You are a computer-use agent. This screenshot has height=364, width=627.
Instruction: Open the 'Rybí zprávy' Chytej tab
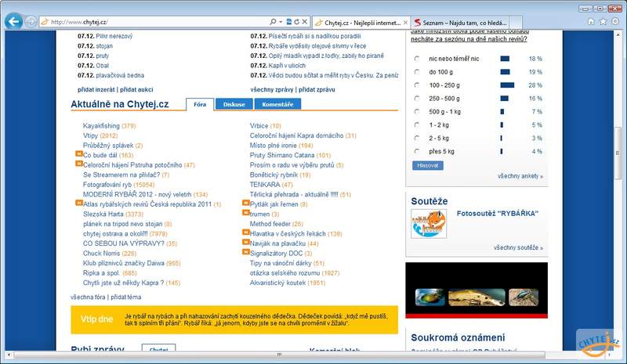point(158,348)
